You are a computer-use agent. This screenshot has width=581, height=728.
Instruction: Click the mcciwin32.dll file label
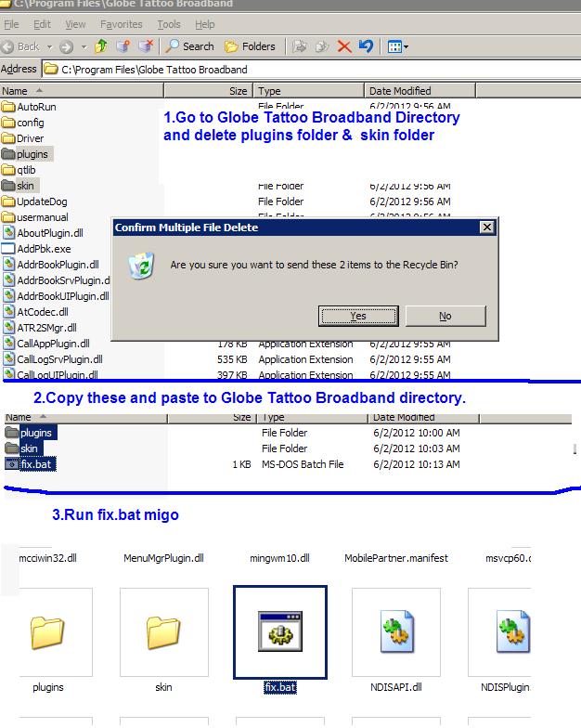tap(48, 558)
